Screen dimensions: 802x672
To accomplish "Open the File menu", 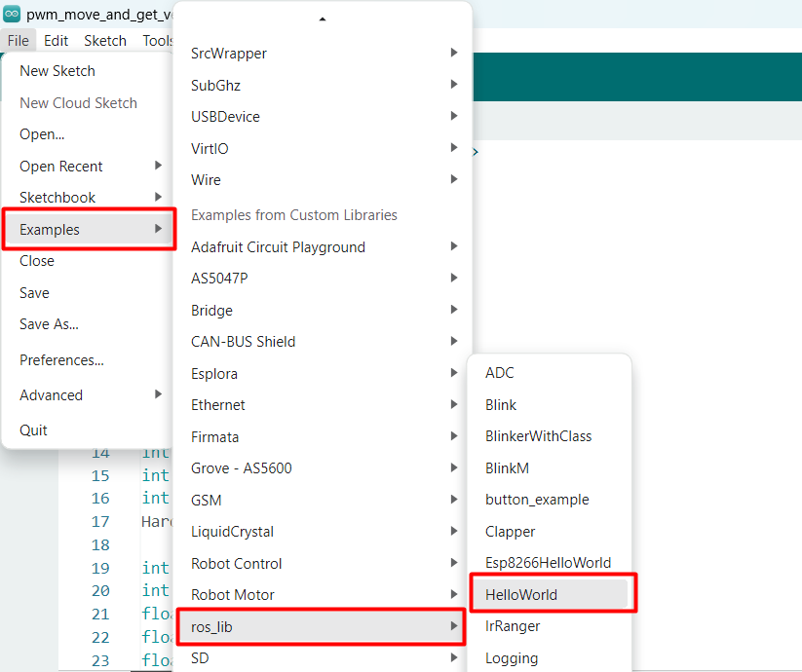I will (x=18, y=40).
